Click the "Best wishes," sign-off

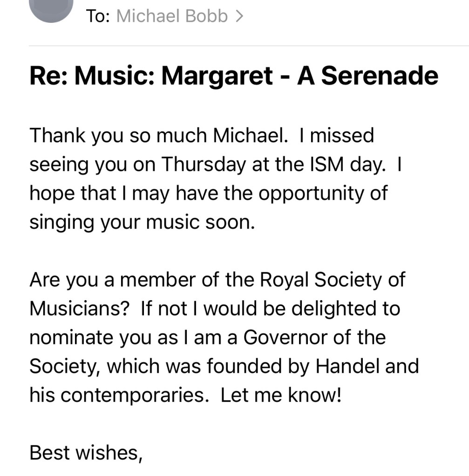[86, 452]
